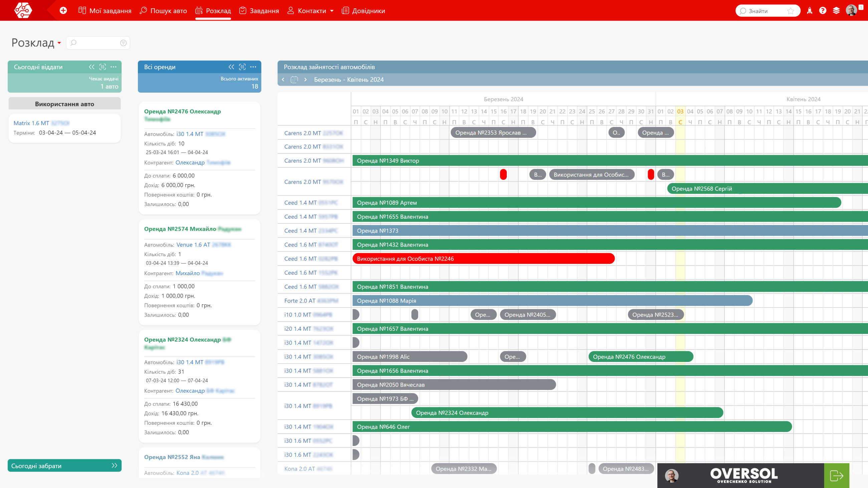
Task: Click the app logo icon
Action: (23, 10)
